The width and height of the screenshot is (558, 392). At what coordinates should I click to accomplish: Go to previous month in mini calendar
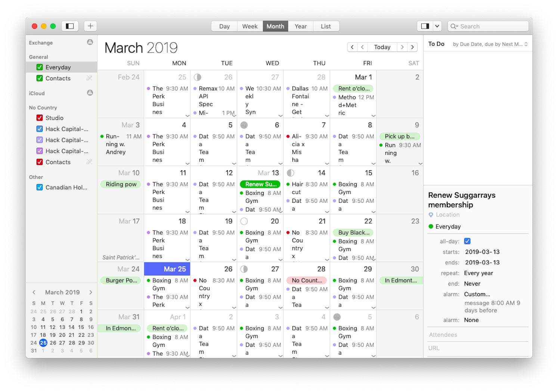coord(34,292)
